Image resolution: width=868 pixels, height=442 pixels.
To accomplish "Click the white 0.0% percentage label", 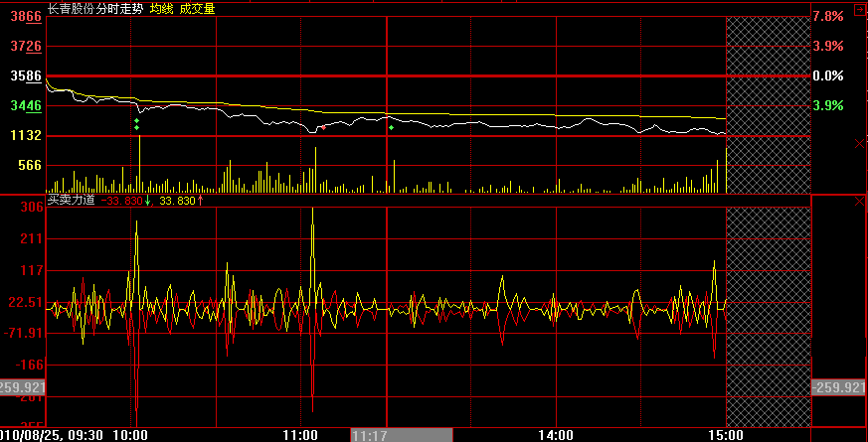I will coord(828,76).
